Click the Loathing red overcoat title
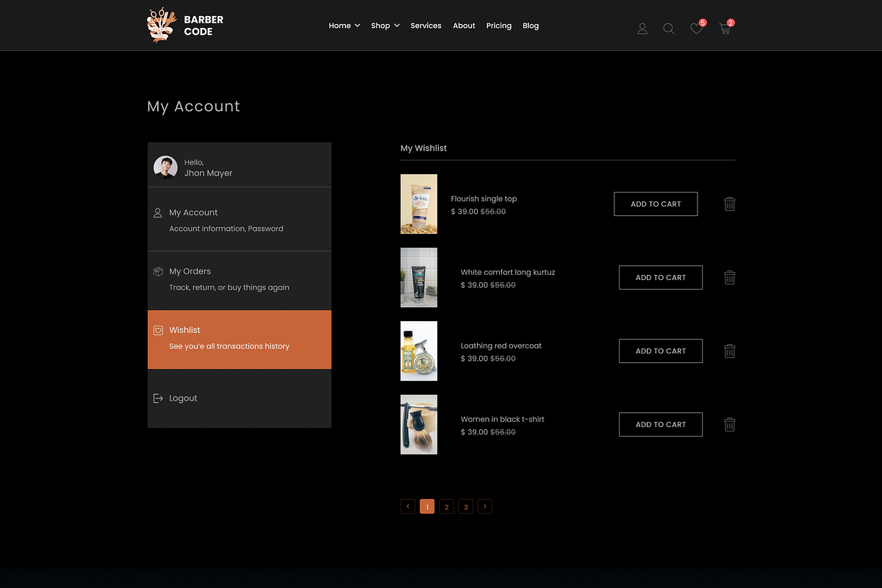Viewport: 882px width, 588px height. coord(501,346)
